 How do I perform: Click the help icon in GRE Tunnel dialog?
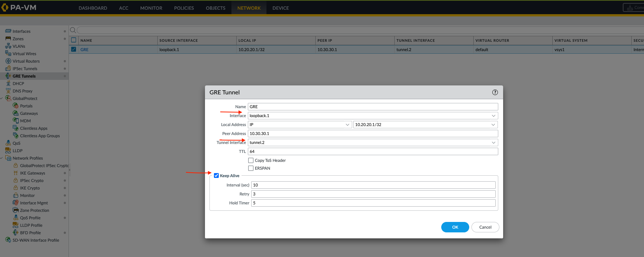(495, 93)
